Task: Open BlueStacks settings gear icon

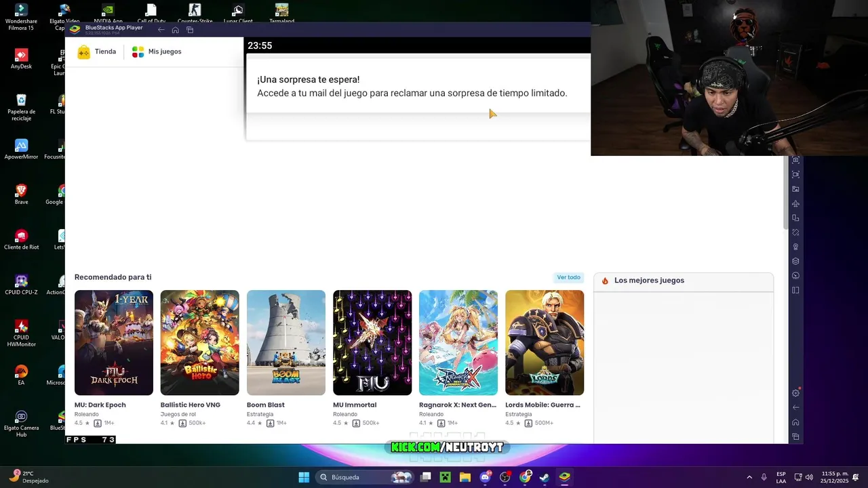Action: (795, 393)
